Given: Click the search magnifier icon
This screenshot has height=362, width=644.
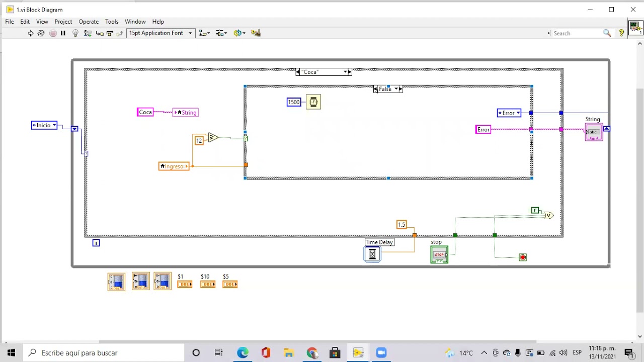Looking at the screenshot, I should point(607,33).
